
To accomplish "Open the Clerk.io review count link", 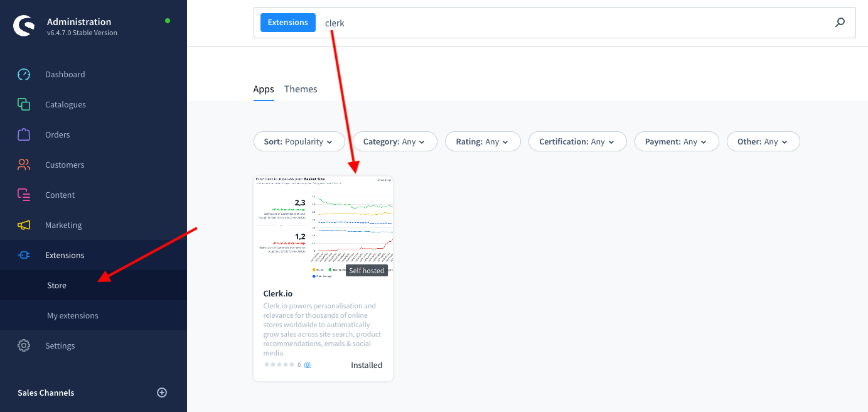I will (x=308, y=365).
